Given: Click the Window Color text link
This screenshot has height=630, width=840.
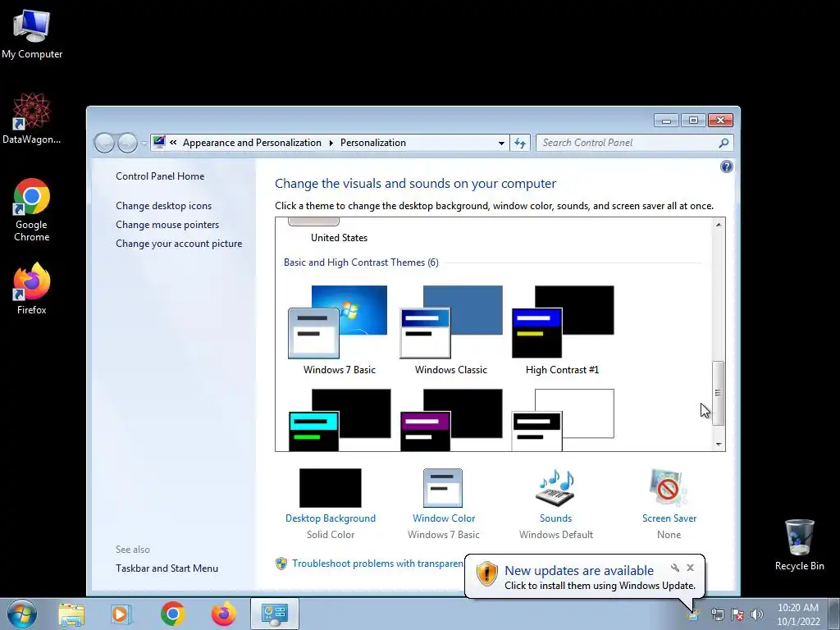Looking at the screenshot, I should point(444,518).
